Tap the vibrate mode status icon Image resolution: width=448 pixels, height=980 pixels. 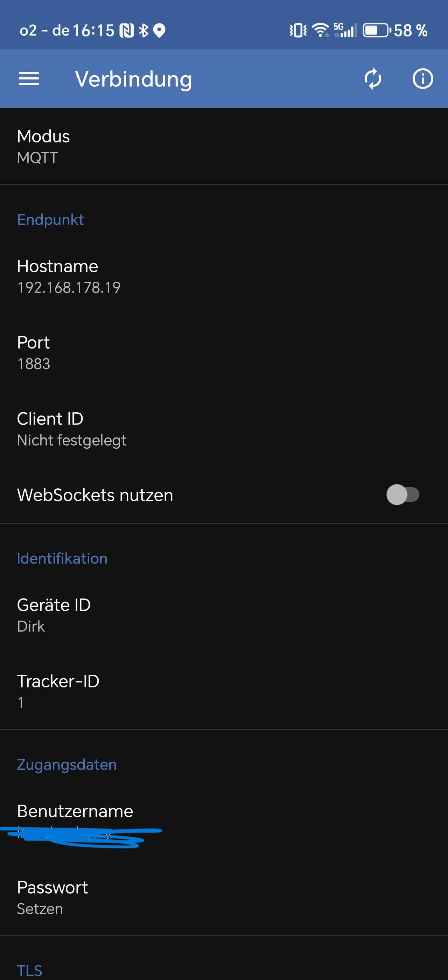[x=298, y=30]
